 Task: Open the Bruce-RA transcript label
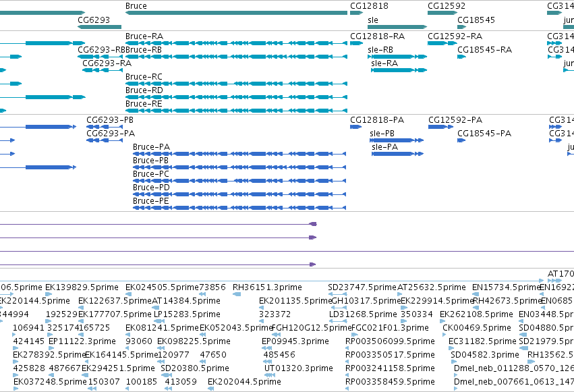144,36
